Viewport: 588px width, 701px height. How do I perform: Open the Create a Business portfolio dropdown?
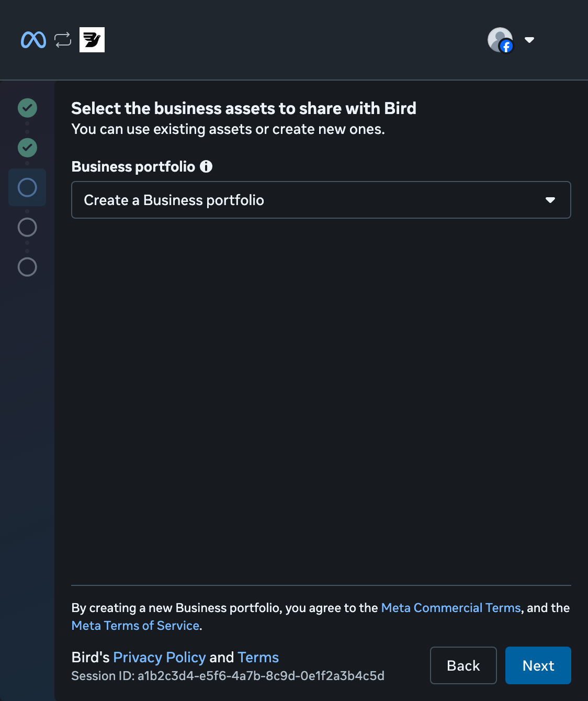pyautogui.click(x=321, y=200)
